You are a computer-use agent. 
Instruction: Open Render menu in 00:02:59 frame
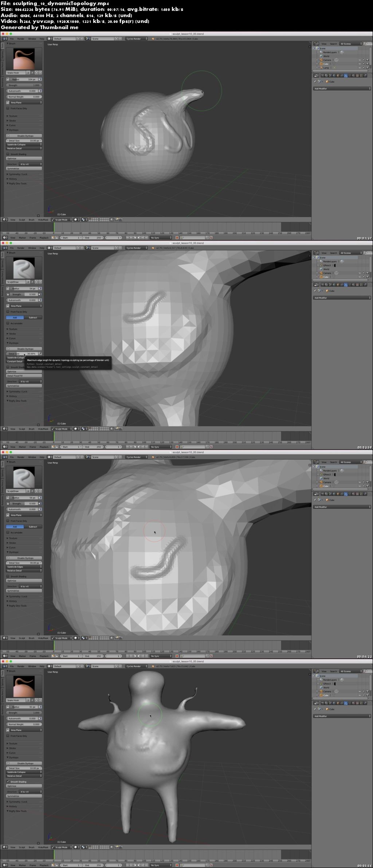pyautogui.click(x=21, y=248)
